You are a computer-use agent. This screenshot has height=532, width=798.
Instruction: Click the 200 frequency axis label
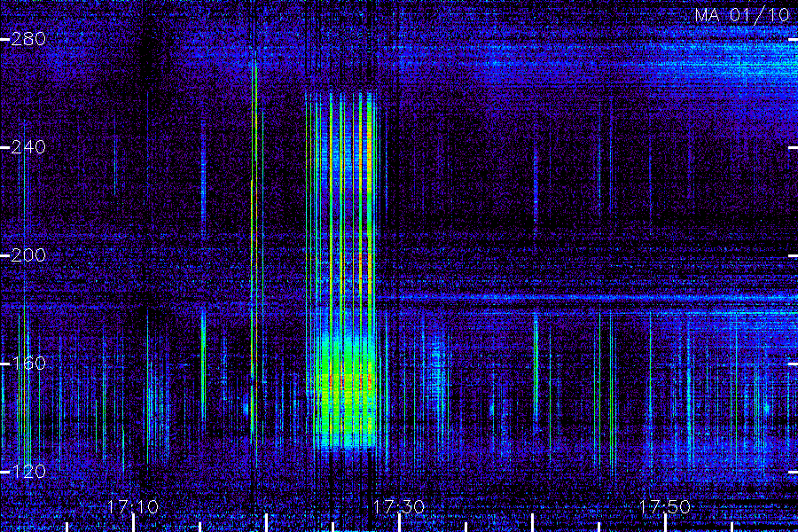28,255
